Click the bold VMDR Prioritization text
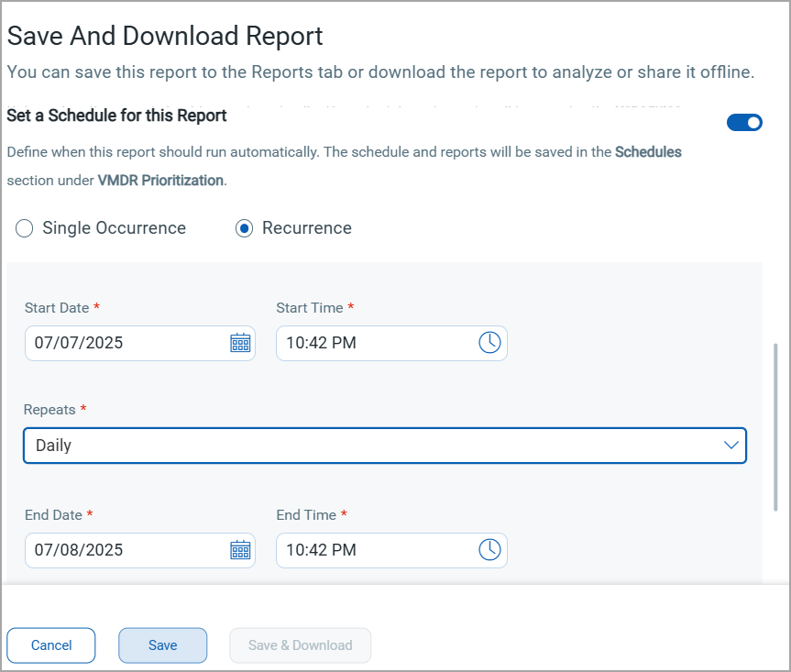This screenshot has width=791, height=672. [160, 181]
